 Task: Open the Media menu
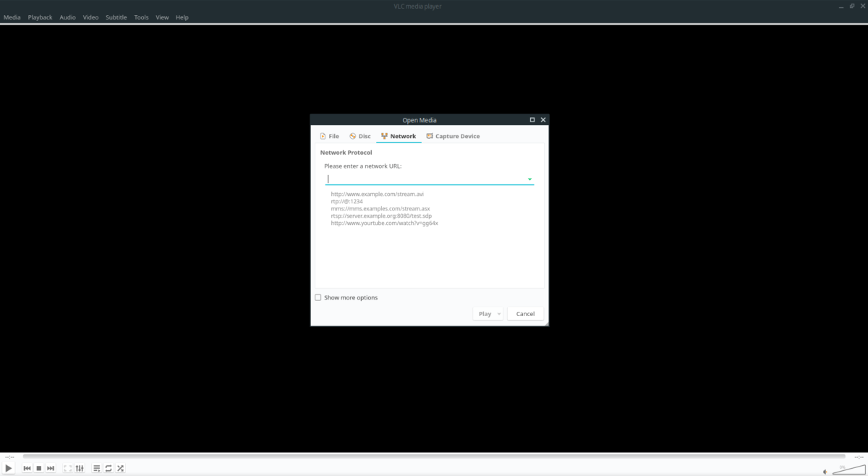tap(12, 17)
